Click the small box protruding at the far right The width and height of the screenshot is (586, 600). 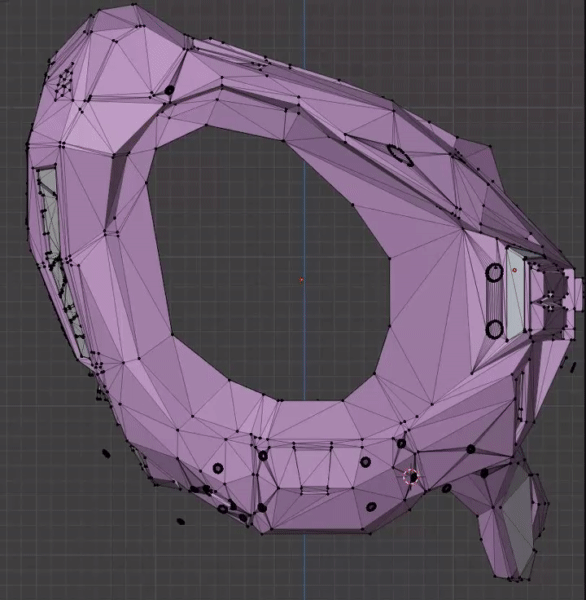click(x=578, y=289)
